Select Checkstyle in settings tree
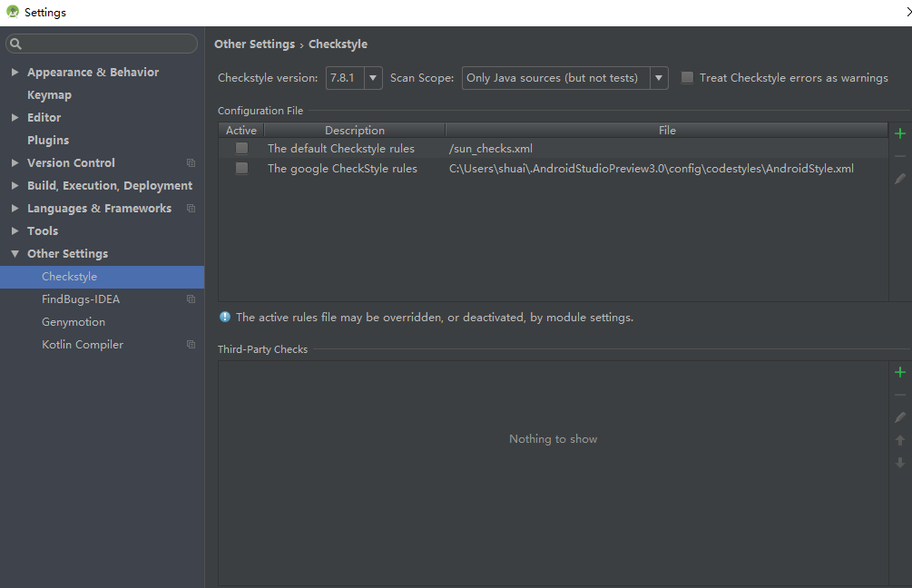The image size is (912, 588). (102, 277)
